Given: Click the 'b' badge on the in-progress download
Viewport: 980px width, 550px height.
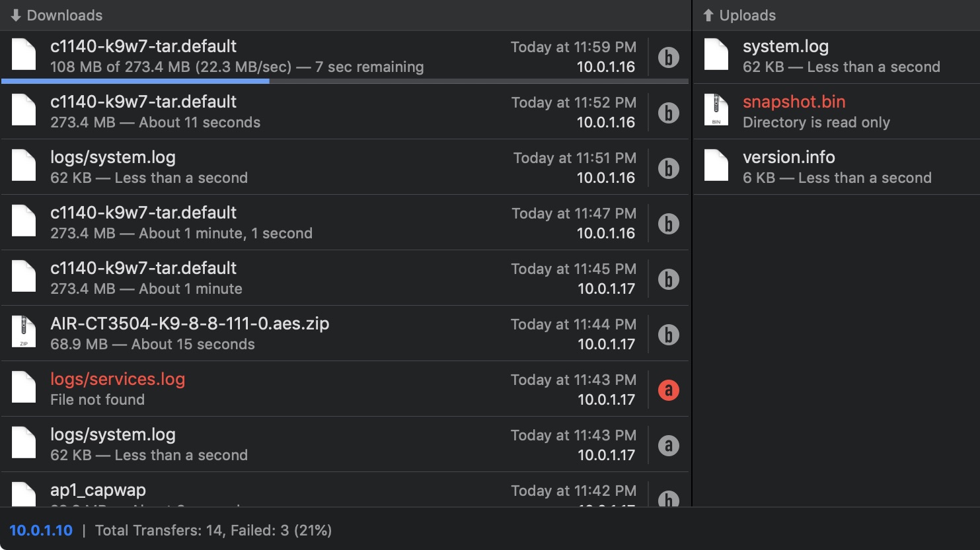Looking at the screenshot, I should 668,57.
